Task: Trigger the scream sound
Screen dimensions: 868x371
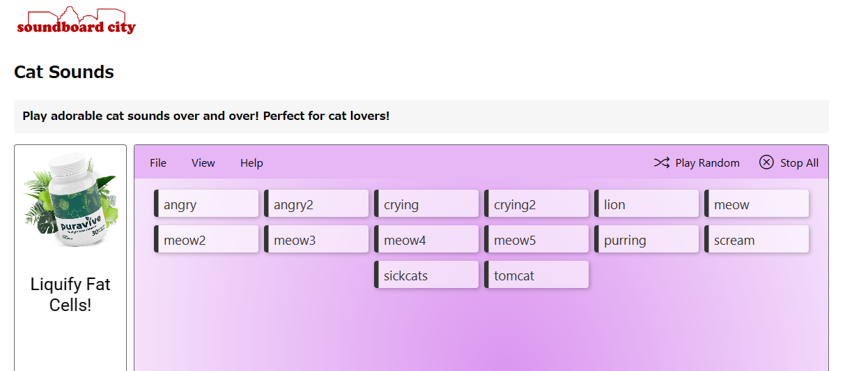Action: tap(757, 239)
